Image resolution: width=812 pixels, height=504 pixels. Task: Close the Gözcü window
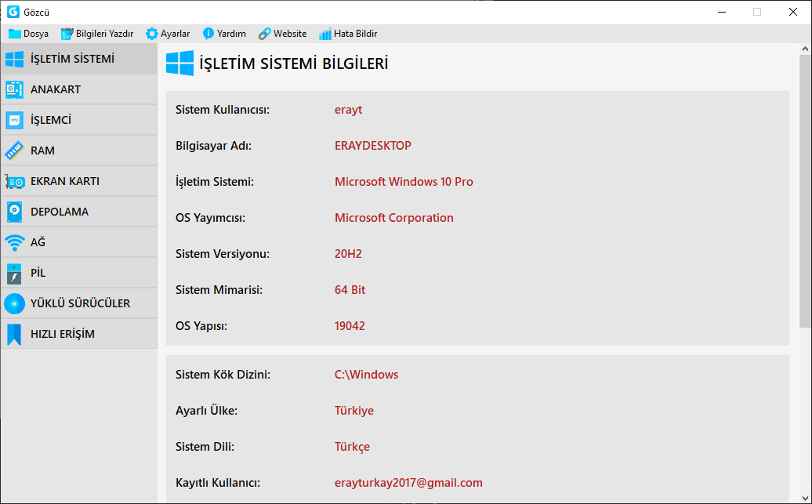(x=793, y=12)
